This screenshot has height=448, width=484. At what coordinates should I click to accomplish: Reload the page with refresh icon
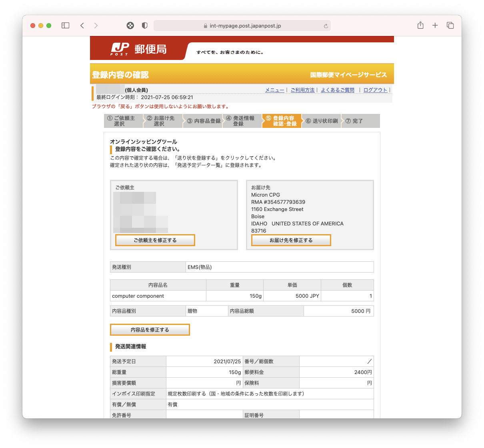[x=326, y=26]
